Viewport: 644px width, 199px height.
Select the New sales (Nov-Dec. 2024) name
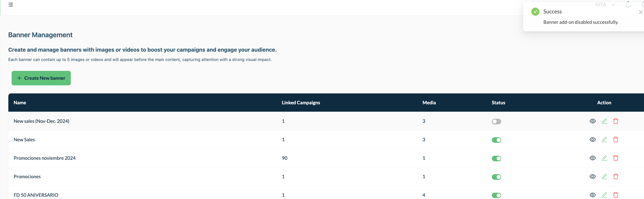pos(41,121)
